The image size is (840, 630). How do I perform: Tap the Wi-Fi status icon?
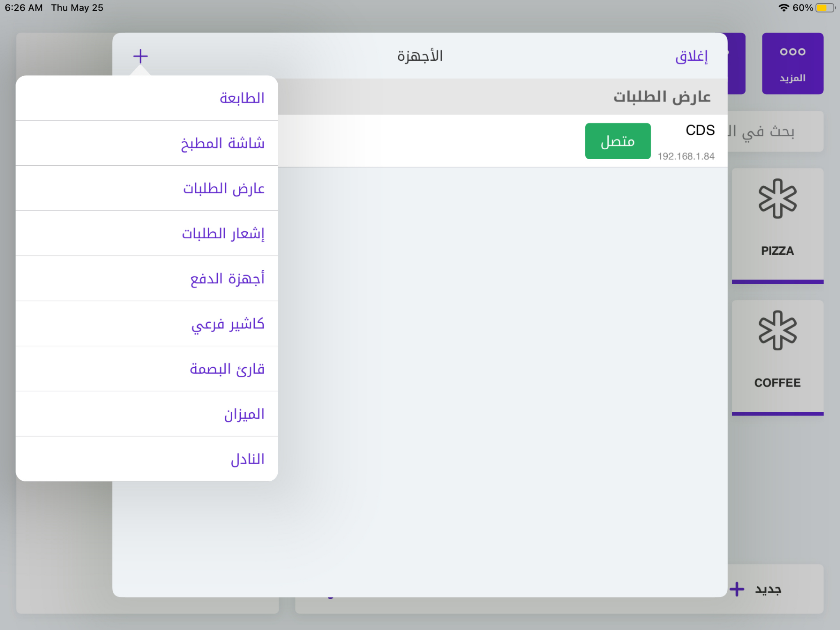(783, 8)
